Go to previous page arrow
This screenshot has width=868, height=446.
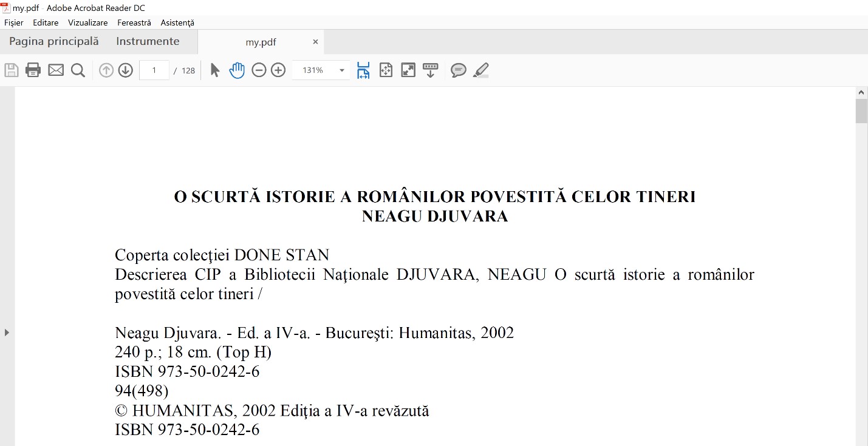point(106,70)
